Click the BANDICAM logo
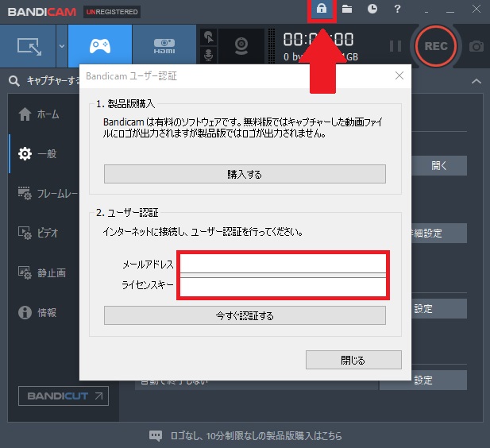 pyautogui.click(x=42, y=12)
